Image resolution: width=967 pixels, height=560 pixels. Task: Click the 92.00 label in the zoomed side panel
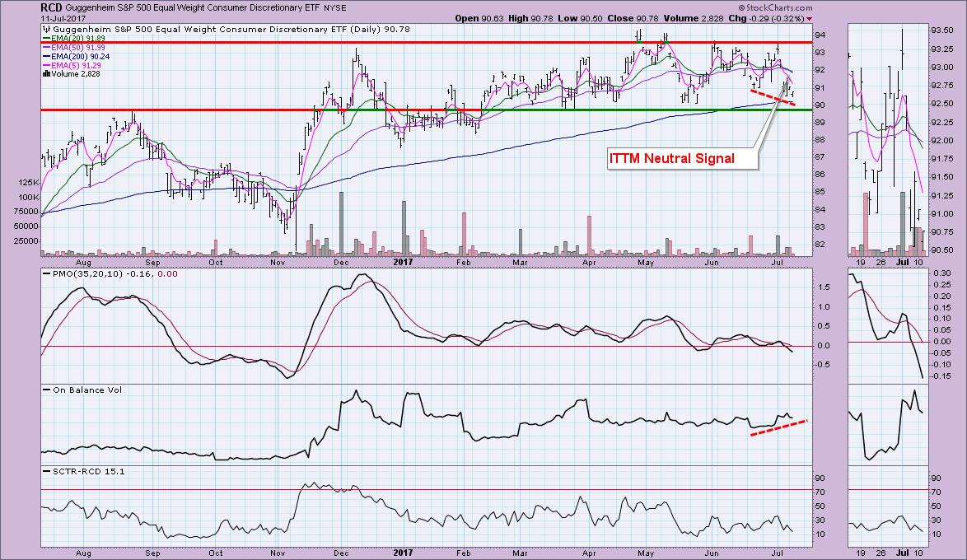[x=941, y=141]
